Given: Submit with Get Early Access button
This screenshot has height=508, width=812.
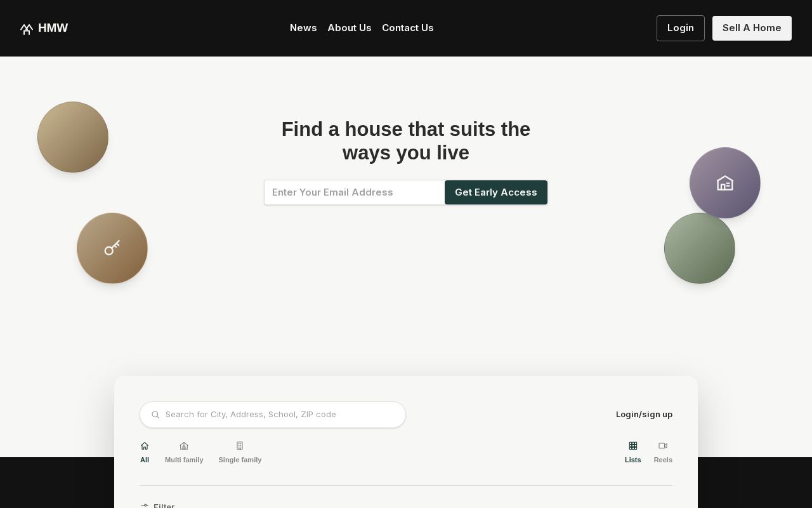Looking at the screenshot, I should click(x=496, y=192).
